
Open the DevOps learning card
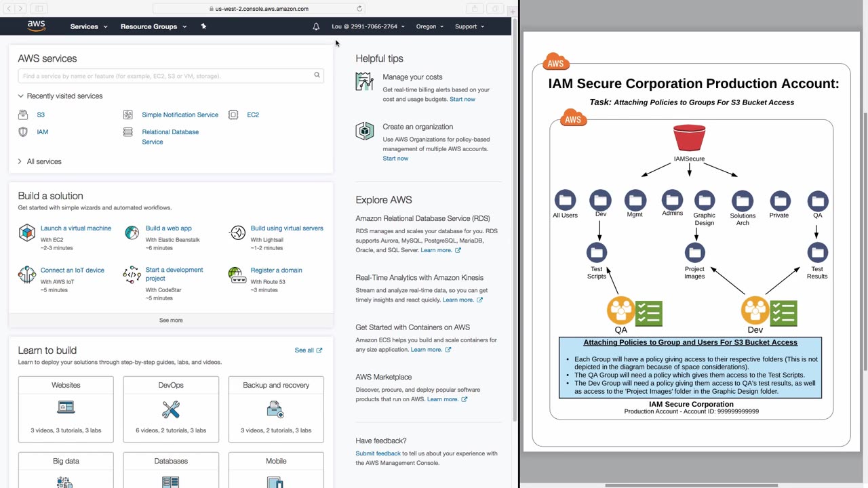(x=171, y=409)
